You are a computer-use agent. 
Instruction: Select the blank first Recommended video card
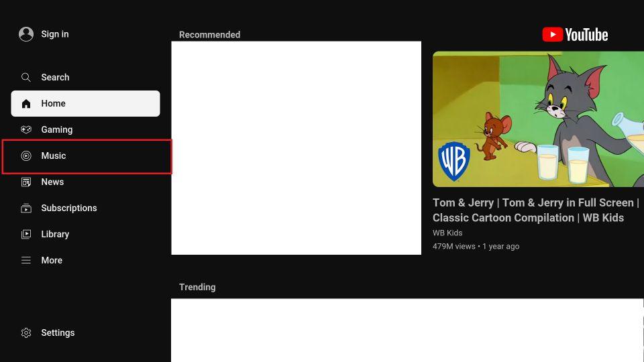tap(296, 147)
